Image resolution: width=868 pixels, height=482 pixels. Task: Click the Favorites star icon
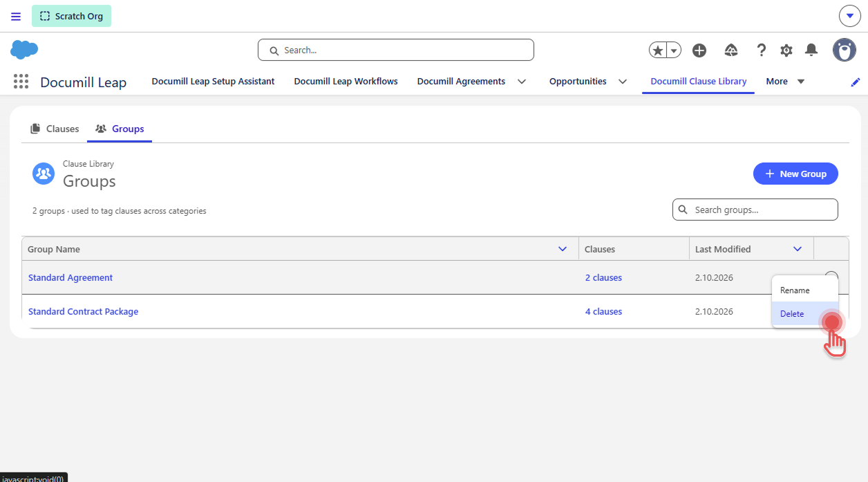click(x=658, y=50)
